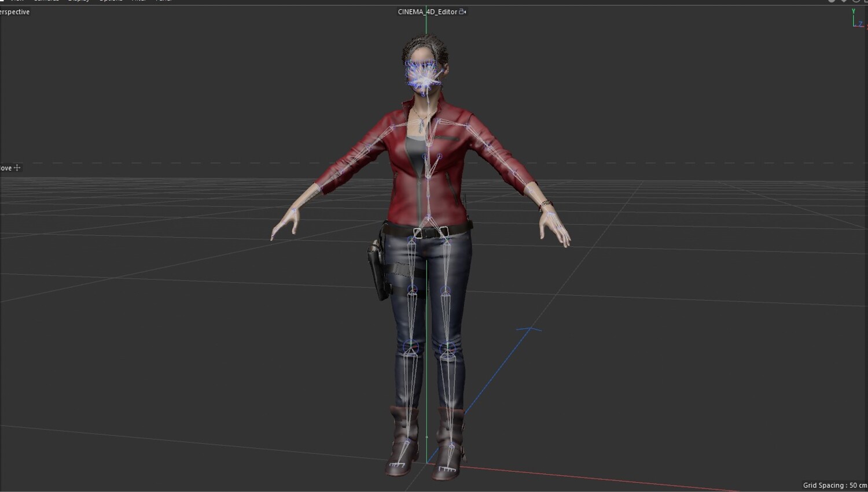Click the CINEMA_4D_Editor camera label

click(428, 12)
